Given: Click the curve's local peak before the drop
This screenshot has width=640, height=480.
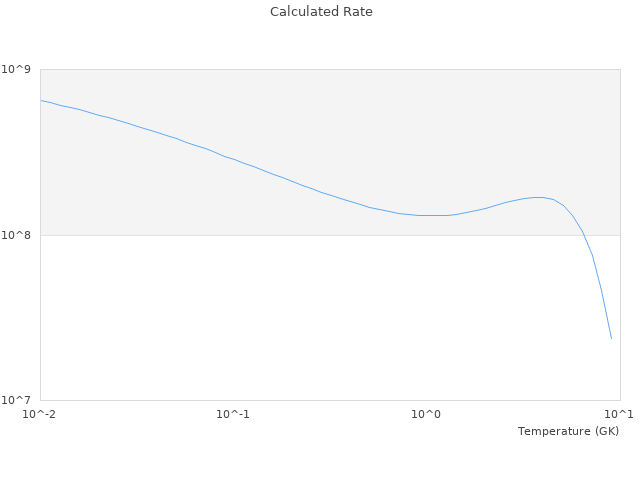Looking at the screenshot, I should 539,197.
